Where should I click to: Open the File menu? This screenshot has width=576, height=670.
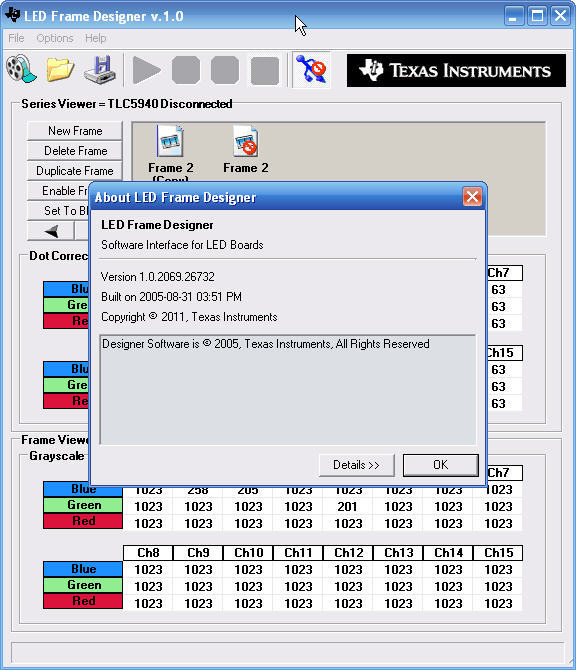click(16, 38)
